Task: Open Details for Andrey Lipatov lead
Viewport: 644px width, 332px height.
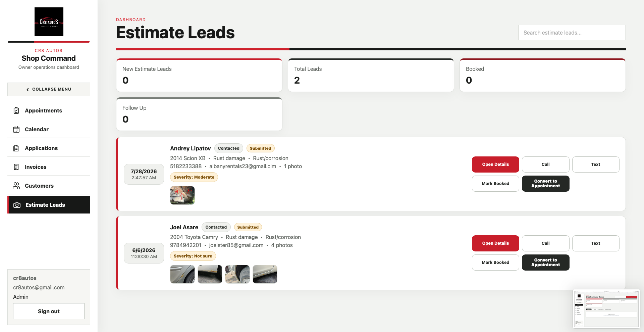Action: tap(495, 164)
